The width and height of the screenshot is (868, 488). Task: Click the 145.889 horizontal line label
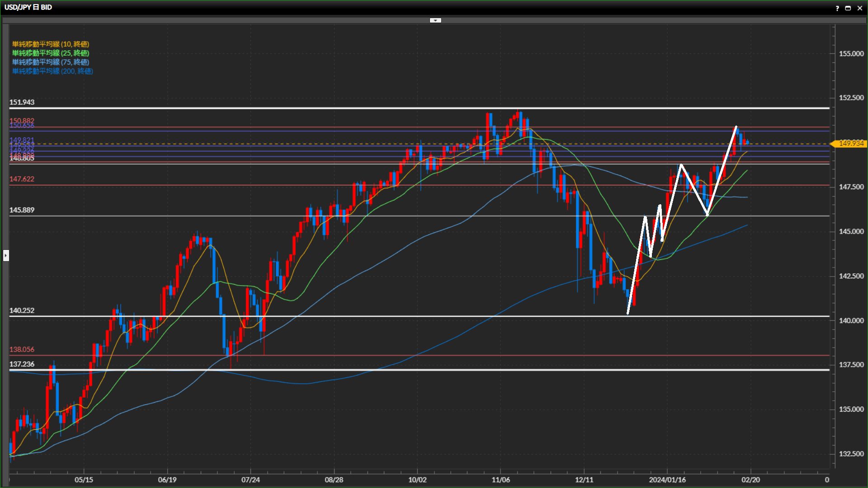[22, 210]
